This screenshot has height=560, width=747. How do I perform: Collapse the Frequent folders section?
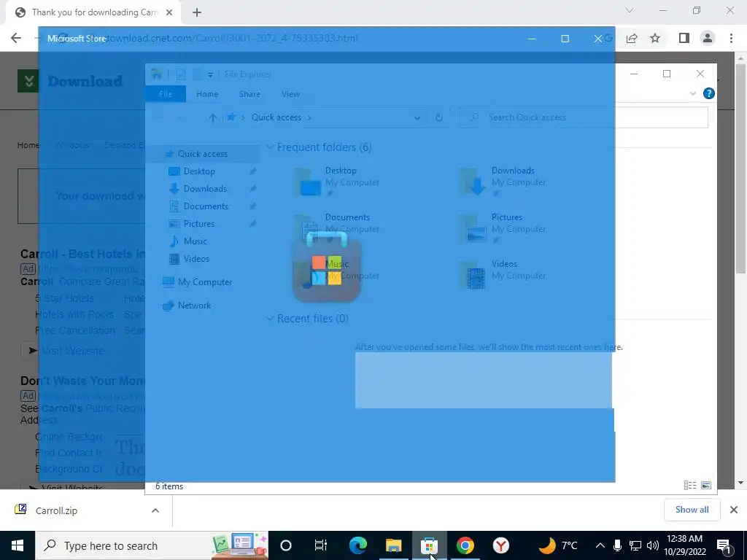270,147
